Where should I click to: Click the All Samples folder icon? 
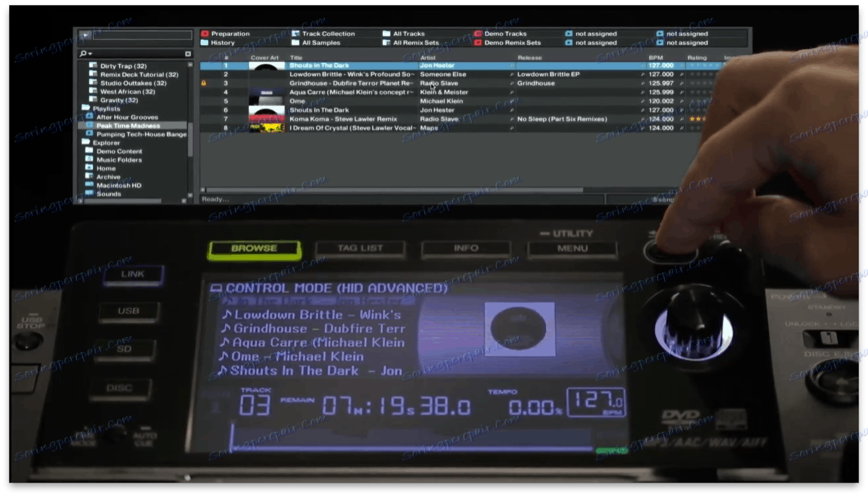[296, 42]
